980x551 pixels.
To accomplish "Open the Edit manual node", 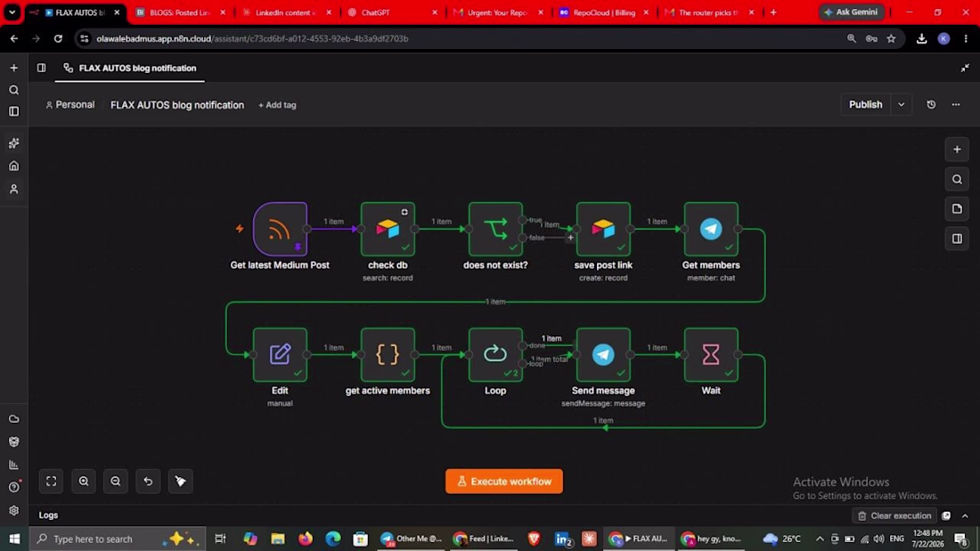I will click(x=280, y=355).
